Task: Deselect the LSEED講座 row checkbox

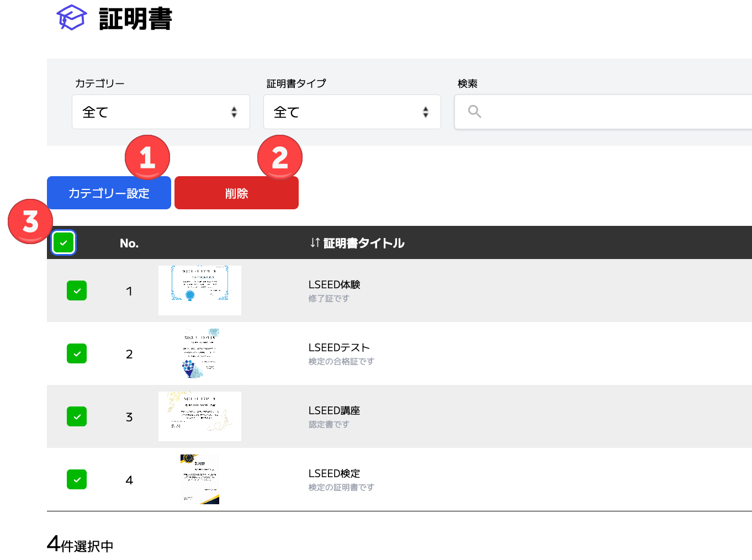Action: pyautogui.click(x=77, y=416)
